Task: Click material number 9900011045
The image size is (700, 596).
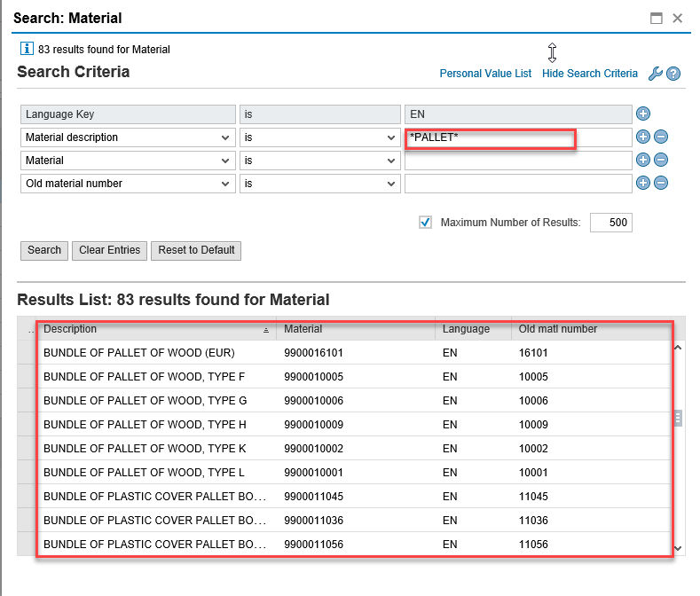Action: 313,497
